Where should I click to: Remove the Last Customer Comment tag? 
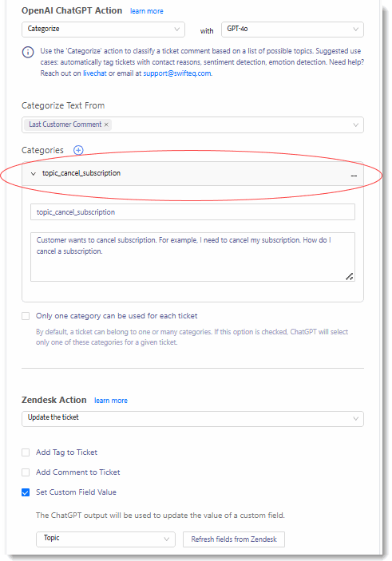point(106,124)
